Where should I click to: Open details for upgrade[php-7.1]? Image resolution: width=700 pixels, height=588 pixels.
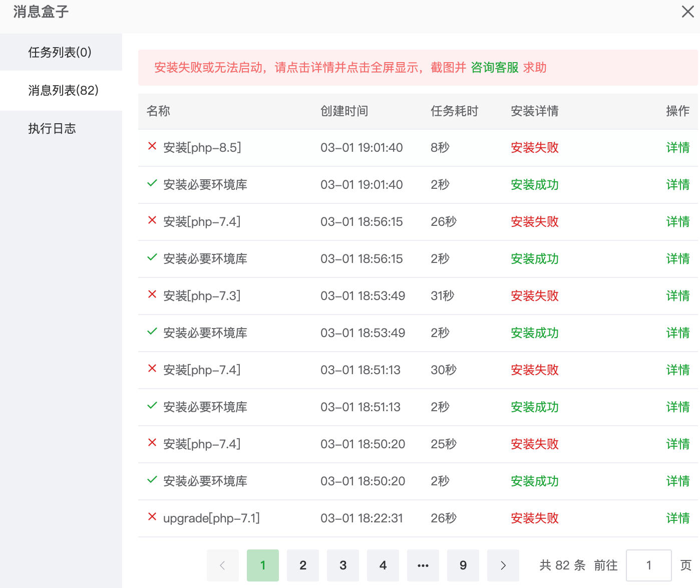tap(677, 518)
